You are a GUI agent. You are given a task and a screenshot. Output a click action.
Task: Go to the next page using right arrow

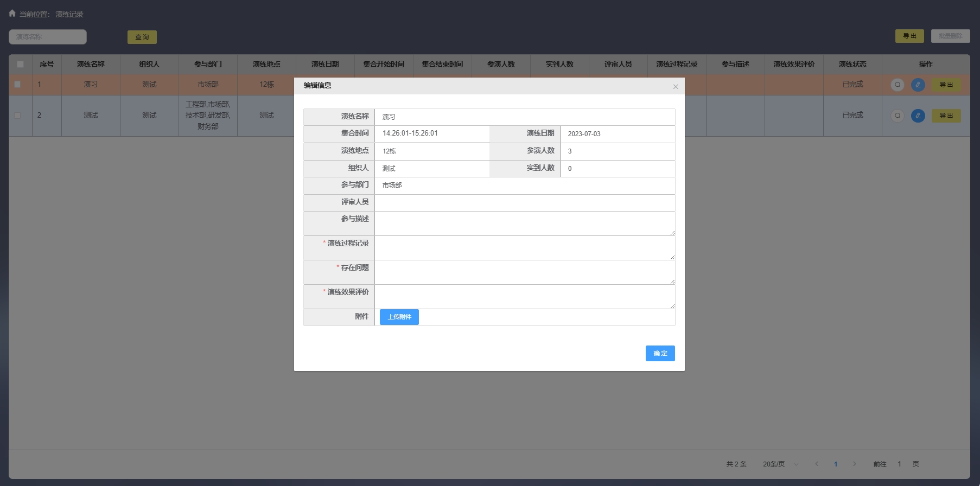point(854,464)
